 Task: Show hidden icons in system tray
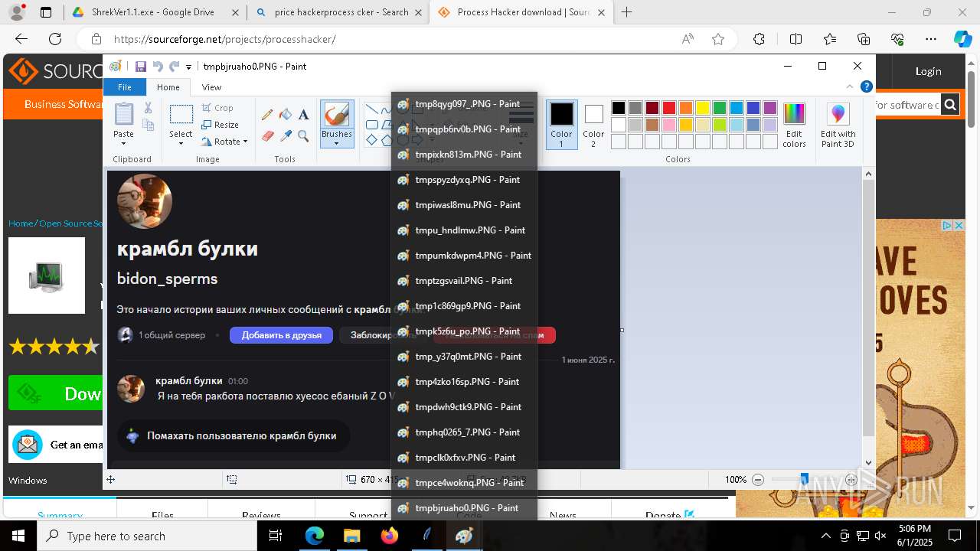(825, 536)
